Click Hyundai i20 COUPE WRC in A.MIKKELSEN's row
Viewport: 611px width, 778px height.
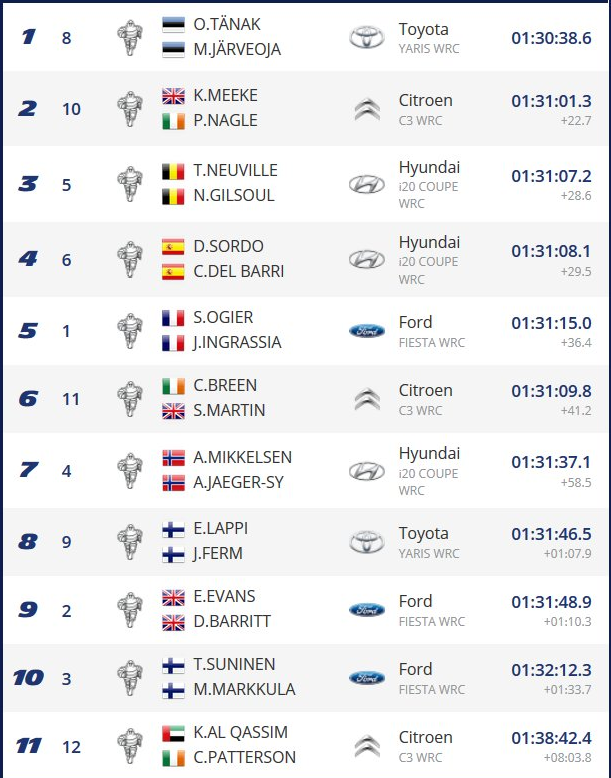coord(429,470)
